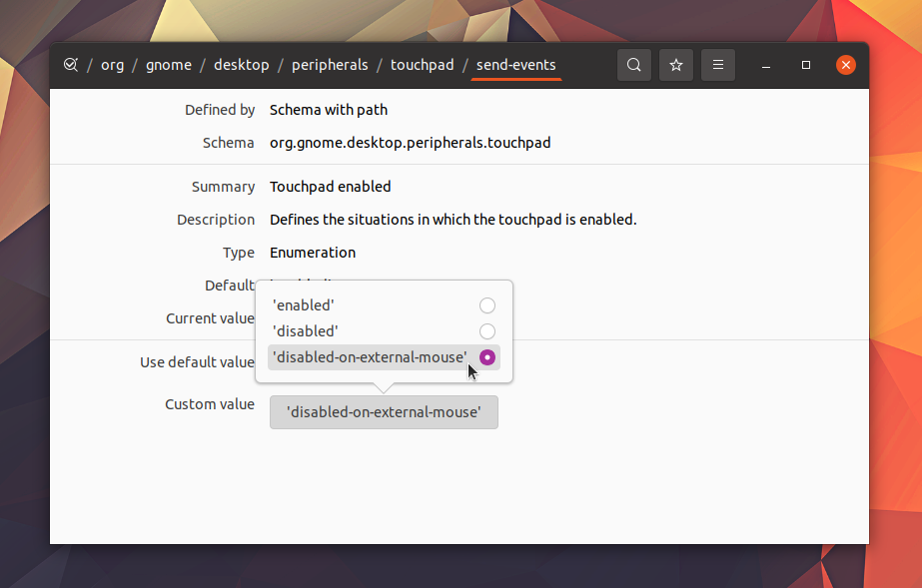The height and width of the screenshot is (588, 922).
Task: Open the search button in header bar
Action: (634, 65)
